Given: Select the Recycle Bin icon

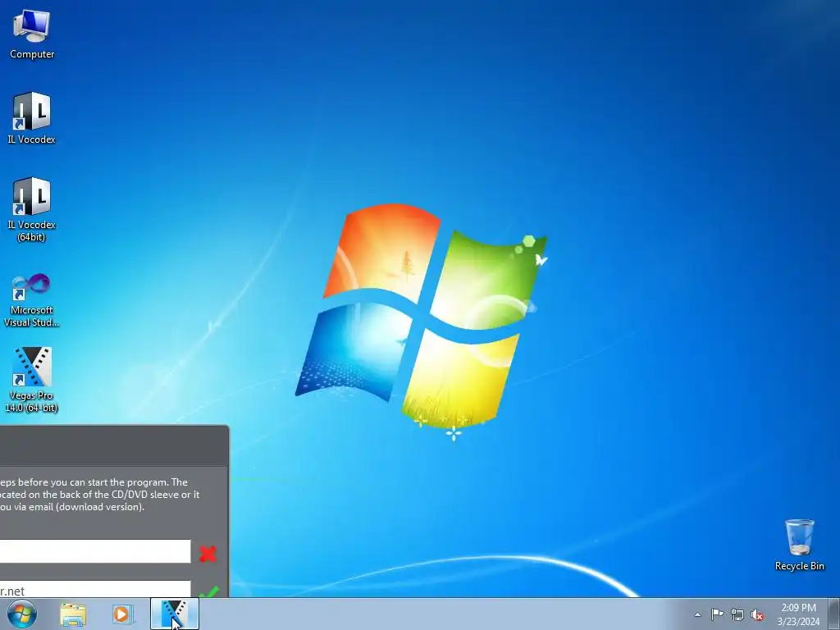Looking at the screenshot, I should click(799, 545).
